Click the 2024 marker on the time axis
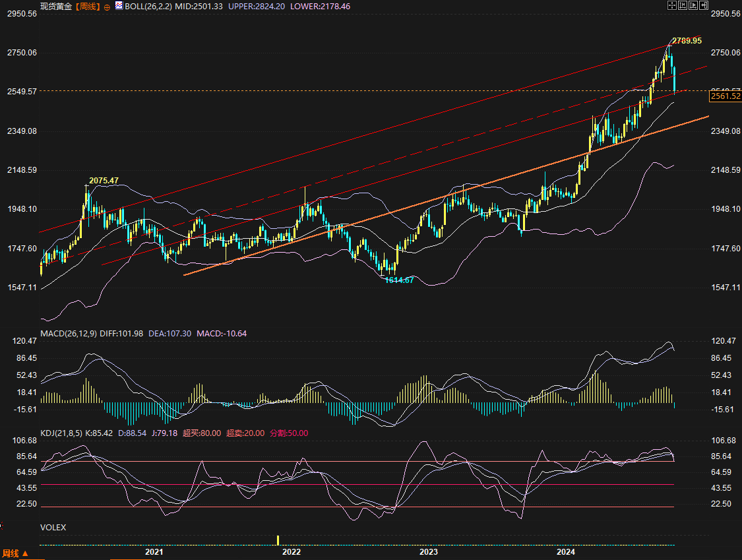 (566, 551)
